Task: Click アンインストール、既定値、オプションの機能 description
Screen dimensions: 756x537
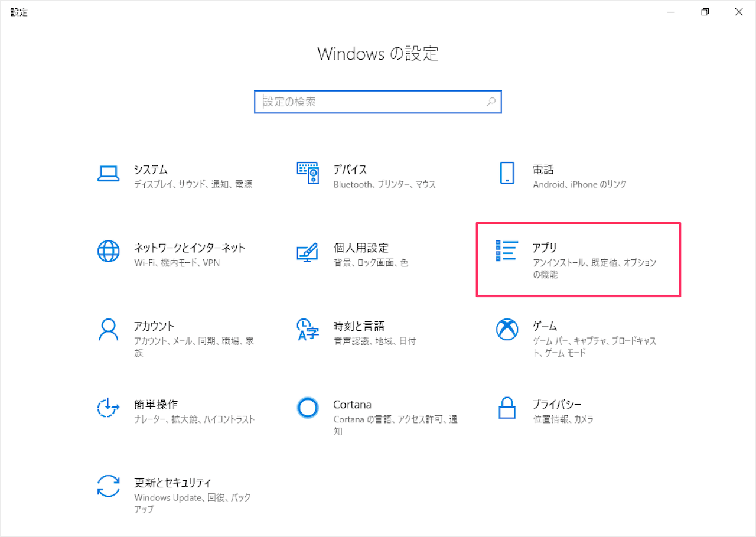Action: pyautogui.click(x=595, y=269)
